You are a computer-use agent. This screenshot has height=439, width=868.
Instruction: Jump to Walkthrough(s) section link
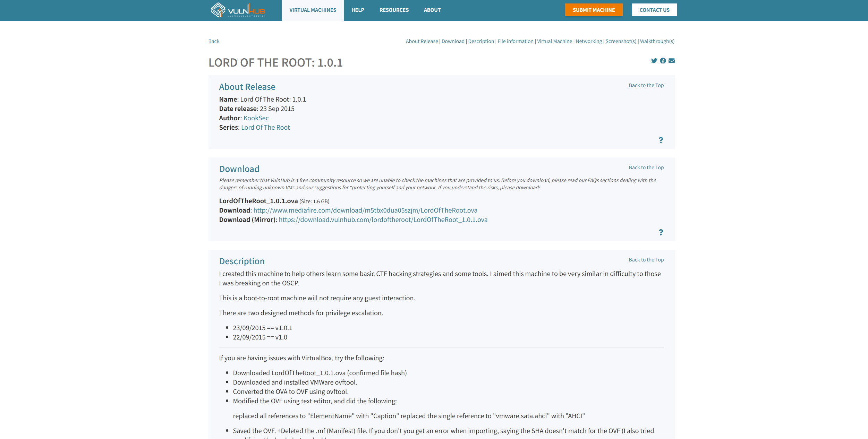[x=657, y=41]
